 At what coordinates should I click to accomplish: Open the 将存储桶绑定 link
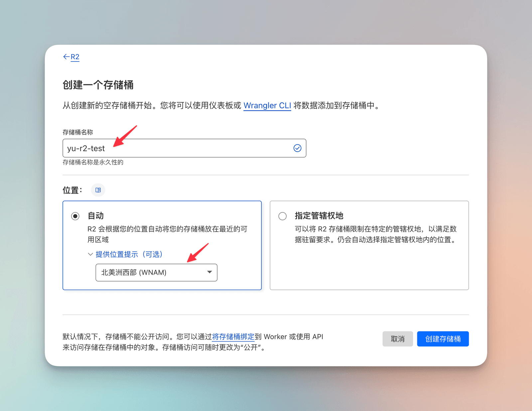tap(233, 337)
